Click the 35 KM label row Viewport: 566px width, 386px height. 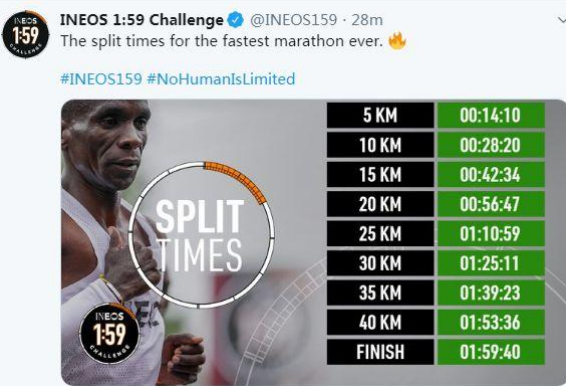[x=380, y=293]
